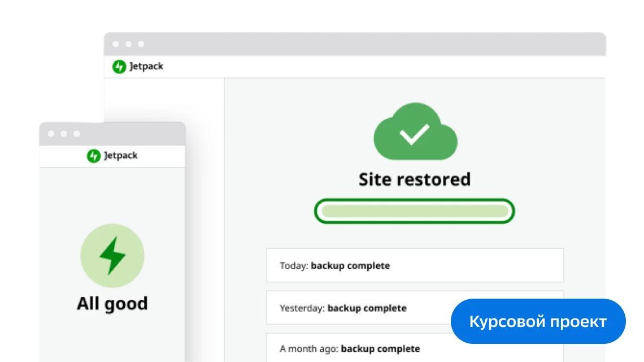Click first window dot of small window
The height and width of the screenshot is (362, 644).
point(51,133)
